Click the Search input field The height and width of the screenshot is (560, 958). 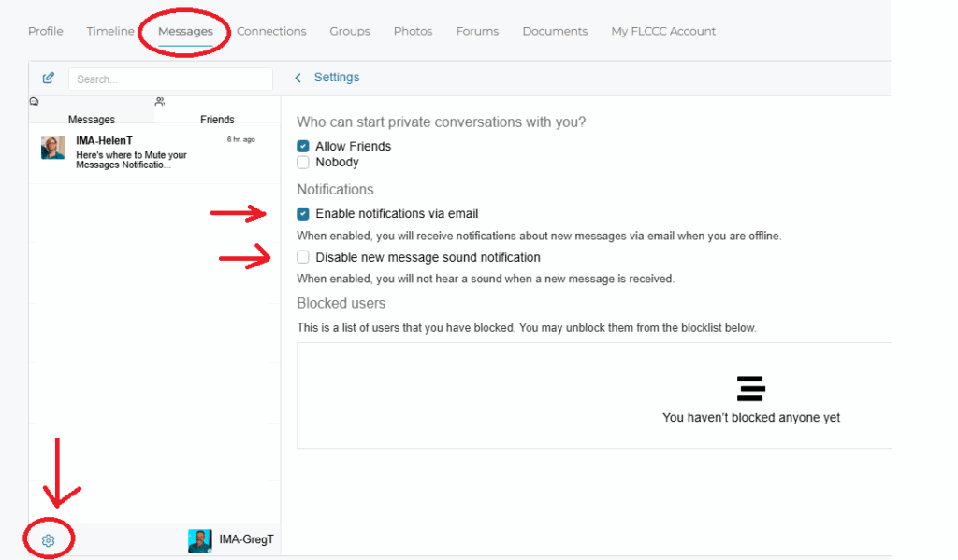point(170,79)
